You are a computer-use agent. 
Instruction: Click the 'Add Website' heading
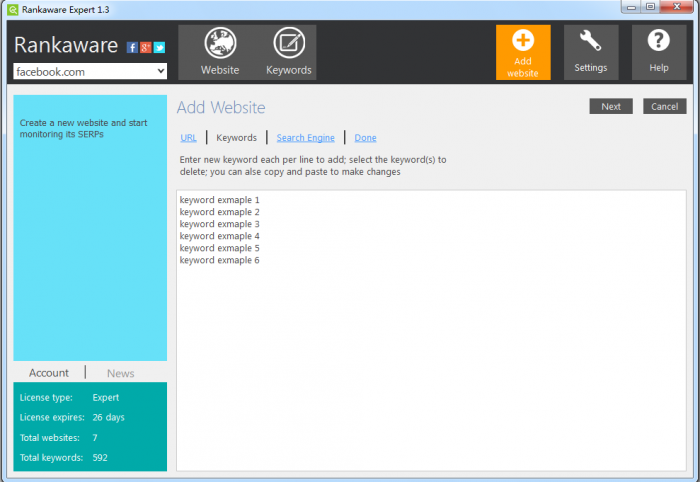coord(221,108)
